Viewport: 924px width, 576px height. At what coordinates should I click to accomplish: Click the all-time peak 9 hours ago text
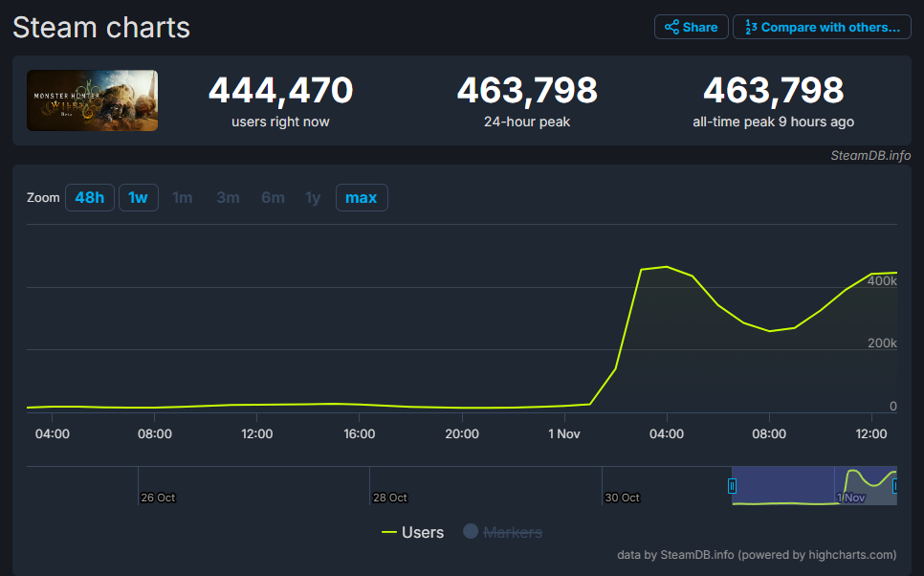[773, 122]
